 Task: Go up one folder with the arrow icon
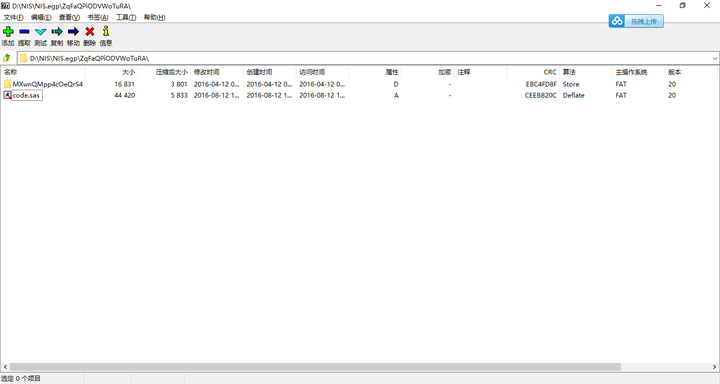click(x=7, y=58)
